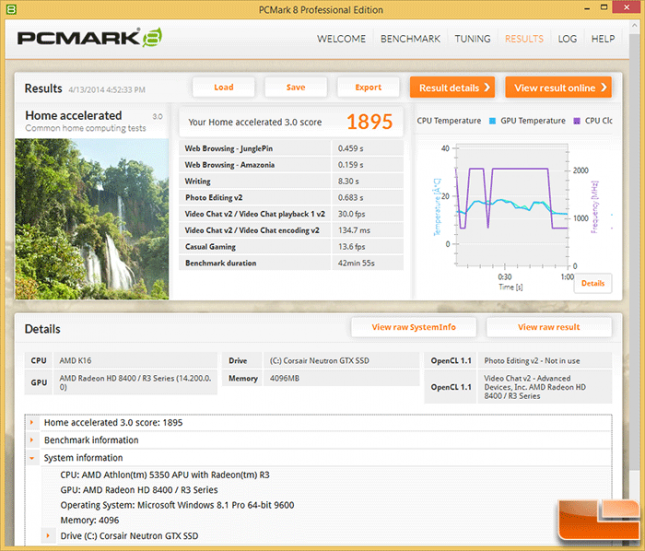Expand Drive (C:) Corsair Neutron entry

(x=48, y=535)
